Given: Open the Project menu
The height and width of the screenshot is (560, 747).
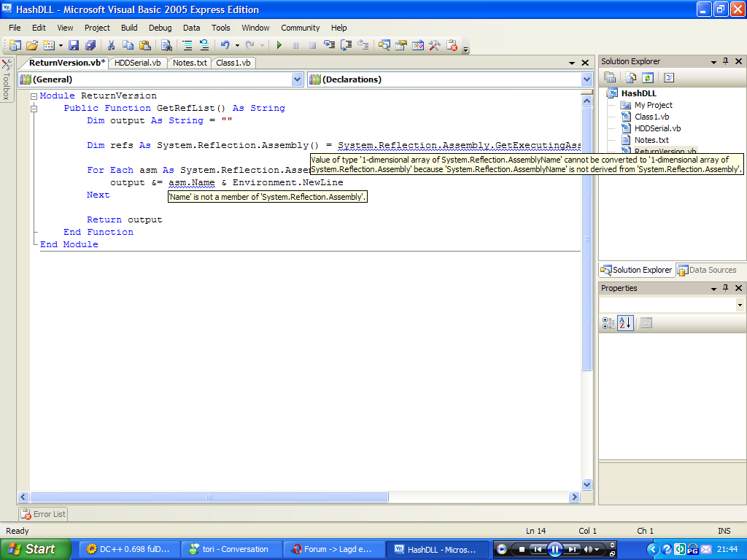Looking at the screenshot, I should click(97, 28).
